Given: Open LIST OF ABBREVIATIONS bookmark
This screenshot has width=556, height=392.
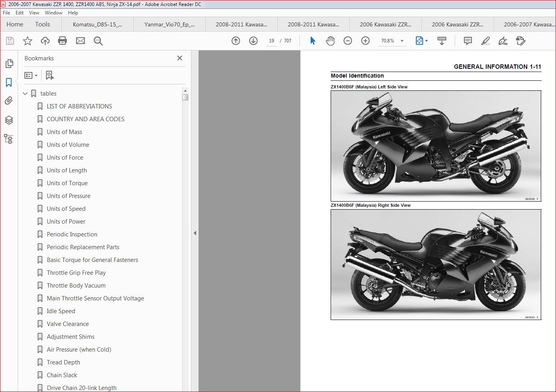Looking at the screenshot, I should [x=79, y=106].
